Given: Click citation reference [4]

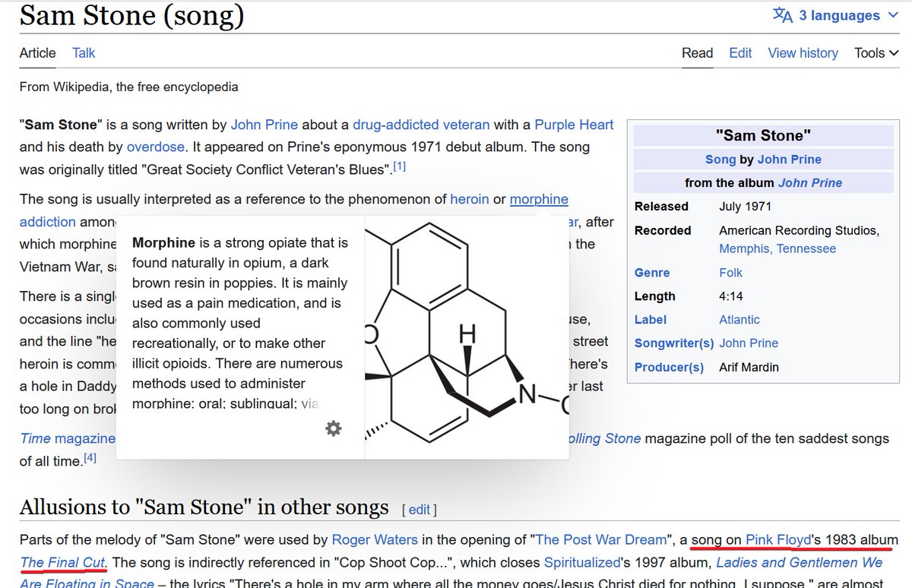Looking at the screenshot, I should [x=90, y=457].
